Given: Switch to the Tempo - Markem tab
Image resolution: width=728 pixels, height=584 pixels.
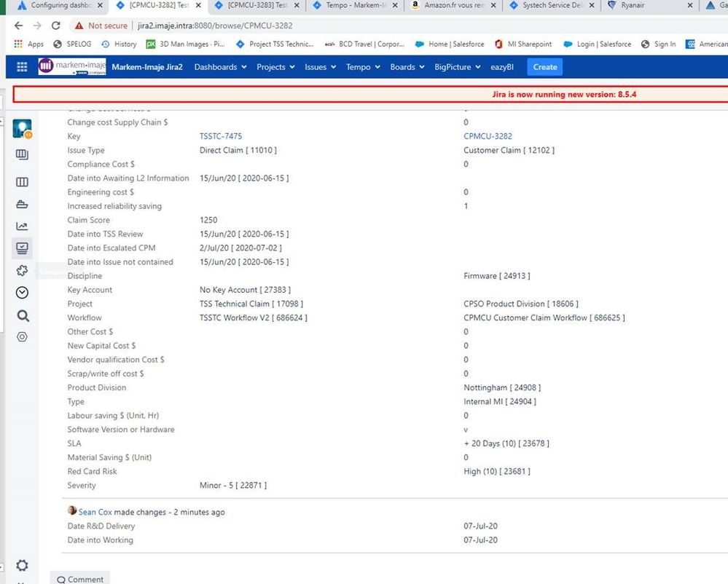Looking at the screenshot, I should point(356,6).
